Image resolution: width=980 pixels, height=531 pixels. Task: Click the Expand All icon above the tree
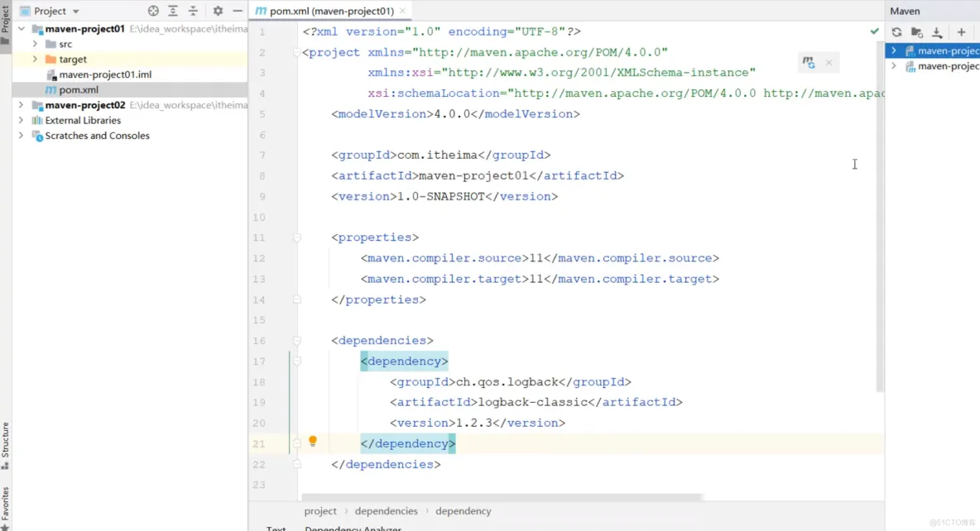tap(172, 12)
